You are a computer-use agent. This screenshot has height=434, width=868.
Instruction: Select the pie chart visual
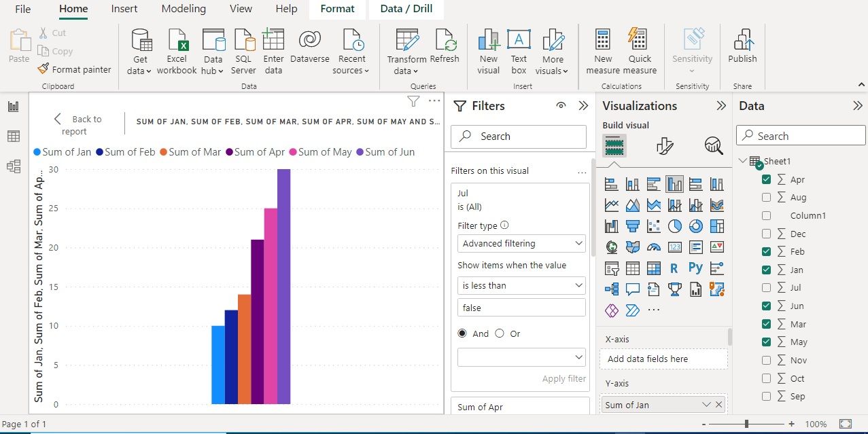(674, 225)
